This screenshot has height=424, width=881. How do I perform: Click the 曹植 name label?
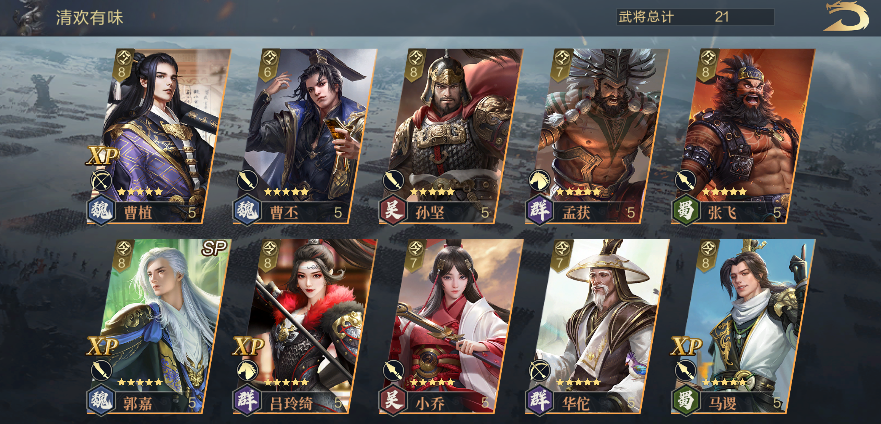click(x=135, y=213)
